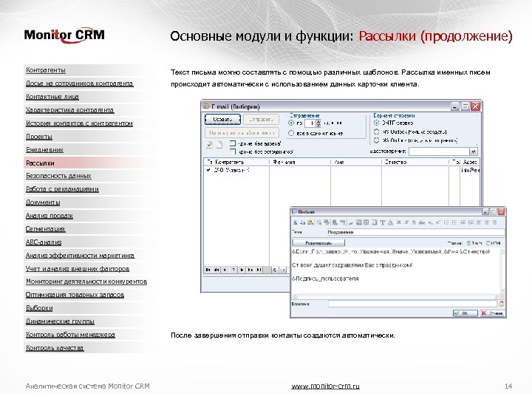Click the Отчество column header

[x=415, y=162]
